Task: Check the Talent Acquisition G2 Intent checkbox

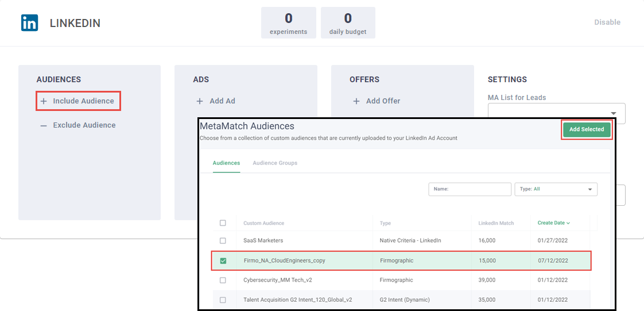Action: 223,300
